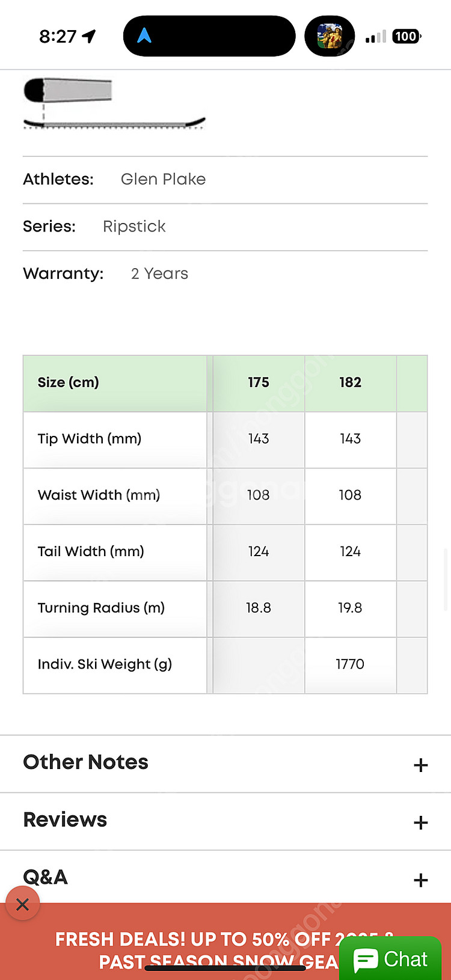
Task: Open the Fresh Deals promo banner
Action: pos(198,947)
